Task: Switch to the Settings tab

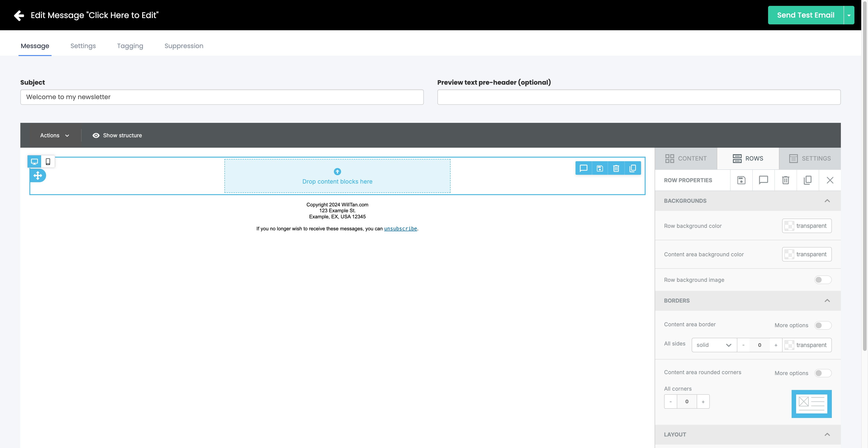Action: tap(83, 46)
